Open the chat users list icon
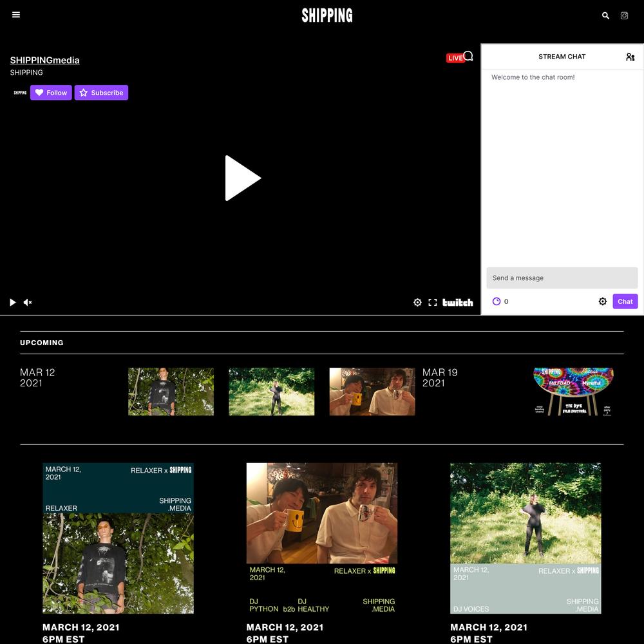 630,57
